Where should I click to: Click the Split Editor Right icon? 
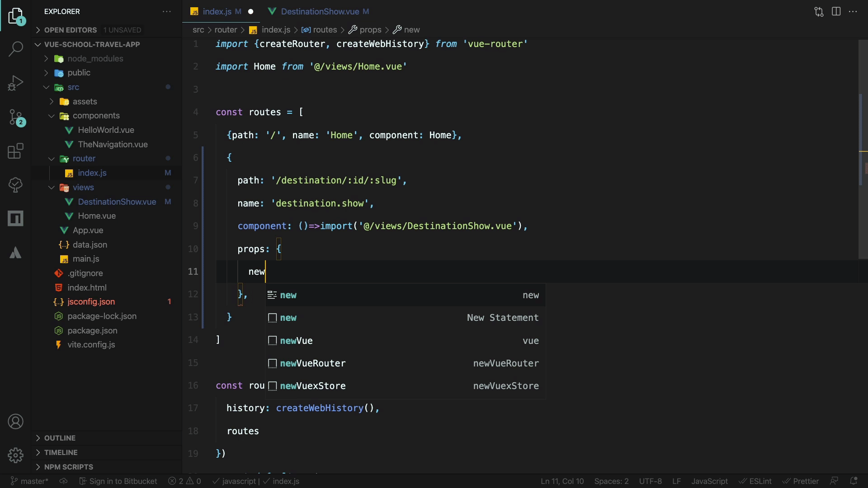click(x=836, y=11)
